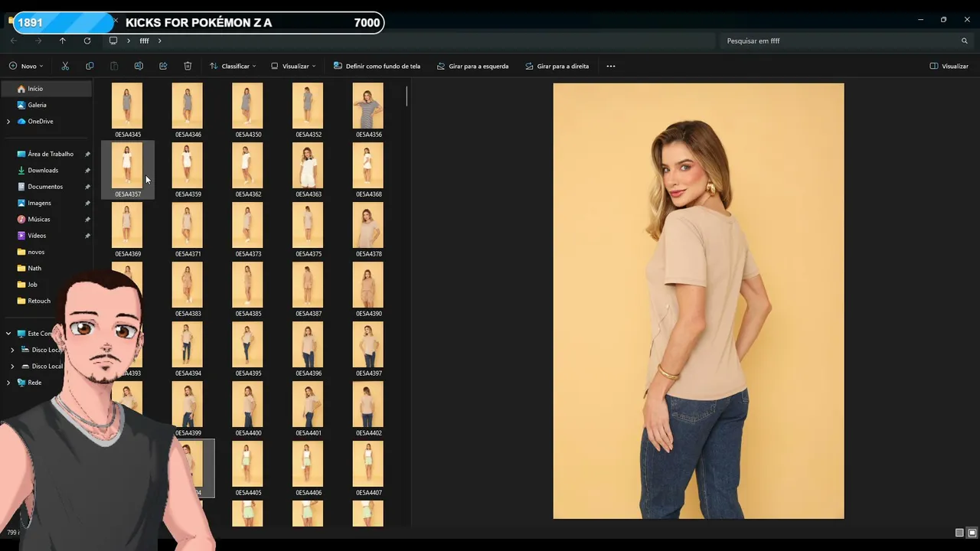Click the ffff breadcrumb in address bar
The height and width of the screenshot is (551, 980).
pos(145,41)
